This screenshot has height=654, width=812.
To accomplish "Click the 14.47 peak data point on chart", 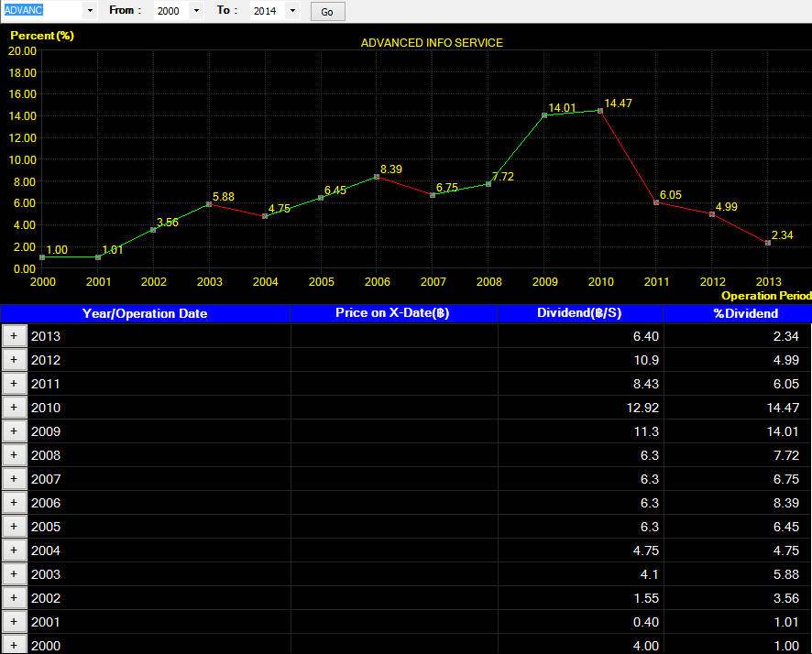I will click(600, 111).
